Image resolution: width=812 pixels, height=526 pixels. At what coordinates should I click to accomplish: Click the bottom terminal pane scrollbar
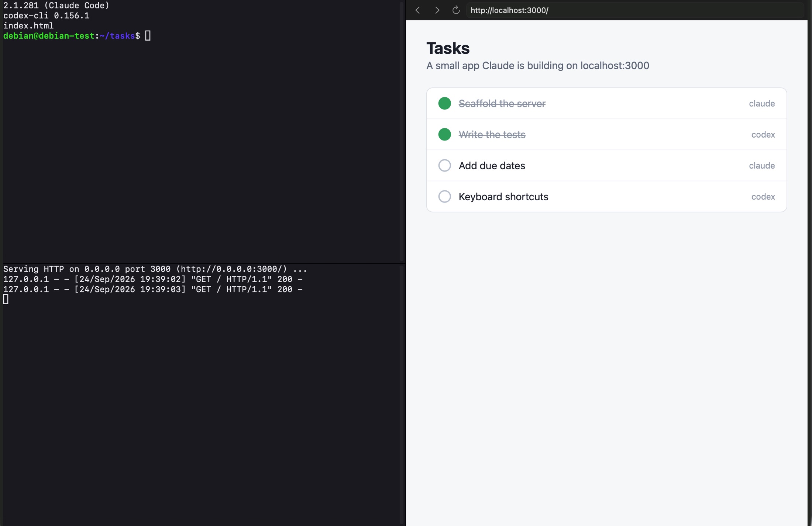point(402,395)
